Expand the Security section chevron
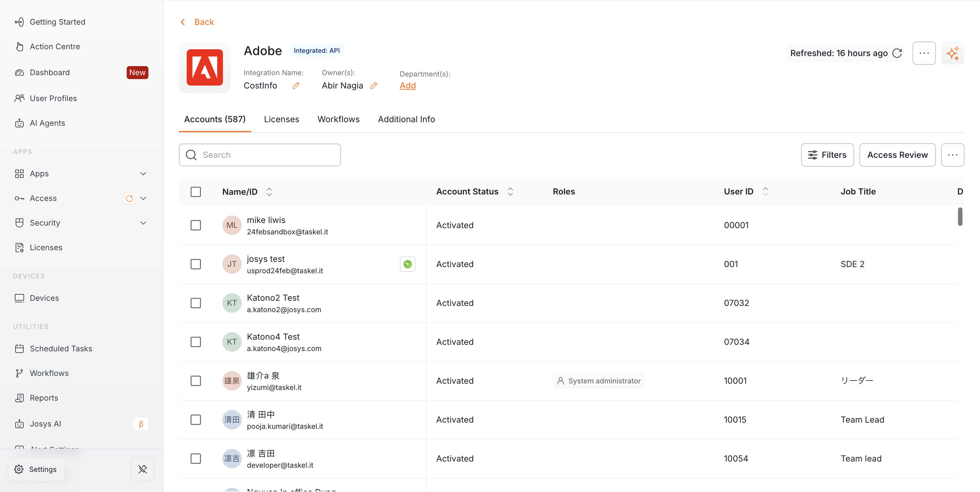The width and height of the screenshot is (980, 492). tap(143, 223)
